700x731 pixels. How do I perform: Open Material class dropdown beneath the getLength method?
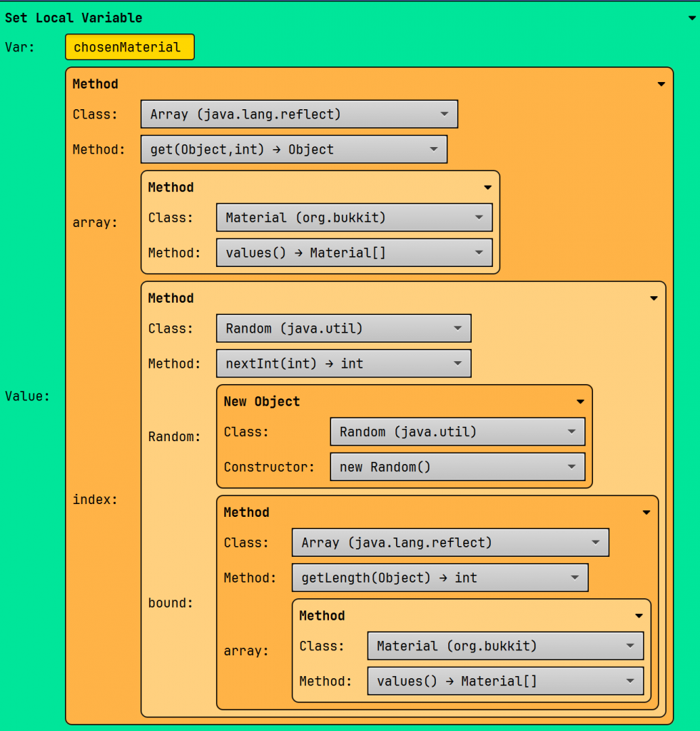coord(505,646)
